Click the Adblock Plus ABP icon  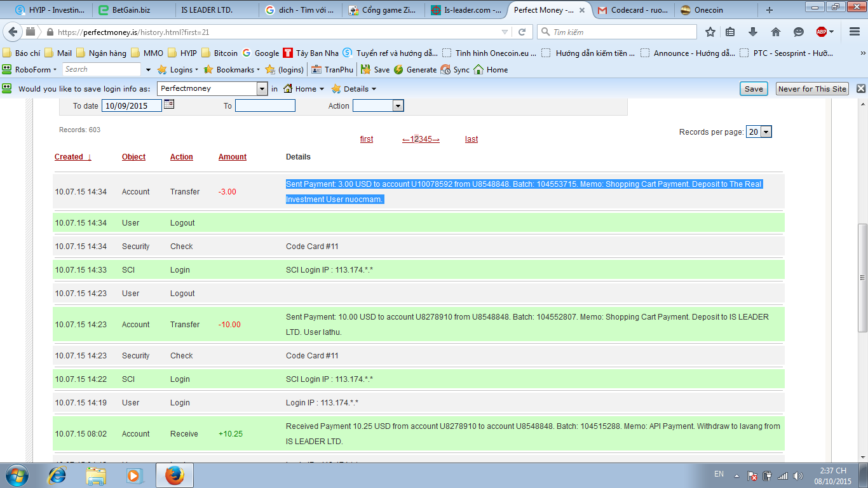[822, 32]
